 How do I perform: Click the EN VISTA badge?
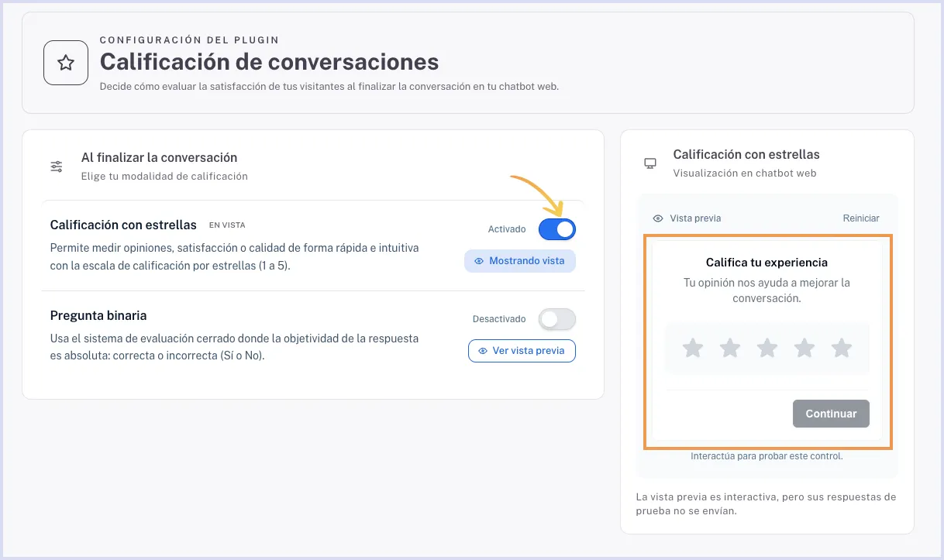pyautogui.click(x=227, y=225)
